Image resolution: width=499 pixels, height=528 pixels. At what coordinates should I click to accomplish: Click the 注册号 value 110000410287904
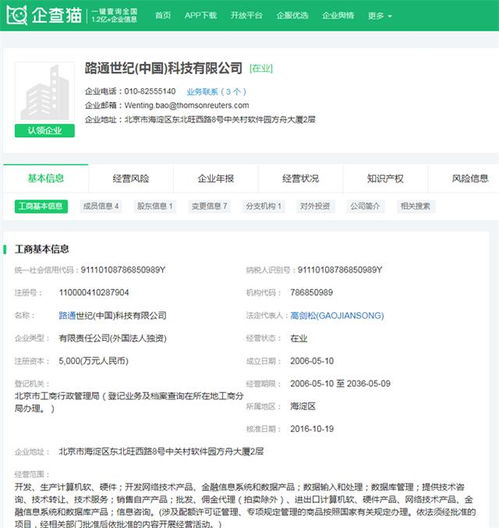tap(94, 292)
